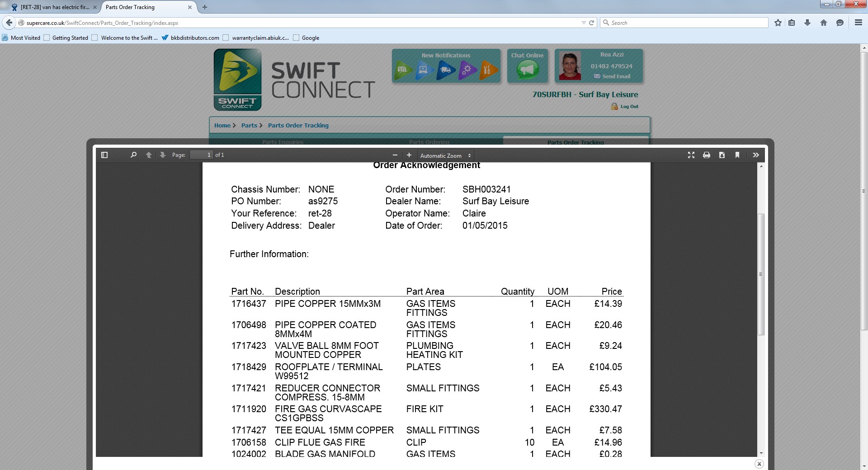Click the PDF scrollbar up arrow
Viewport: 868px width, 470px height.
click(761, 166)
